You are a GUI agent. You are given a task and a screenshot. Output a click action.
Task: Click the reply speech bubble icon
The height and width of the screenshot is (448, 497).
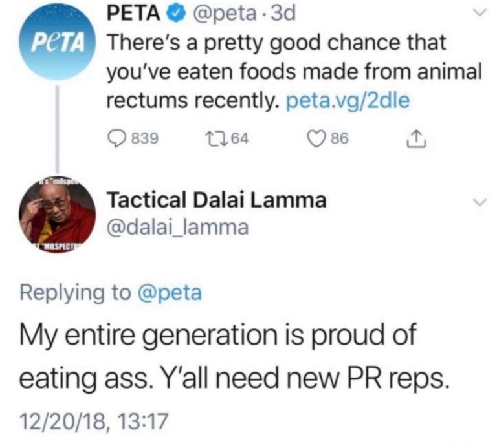coord(115,137)
